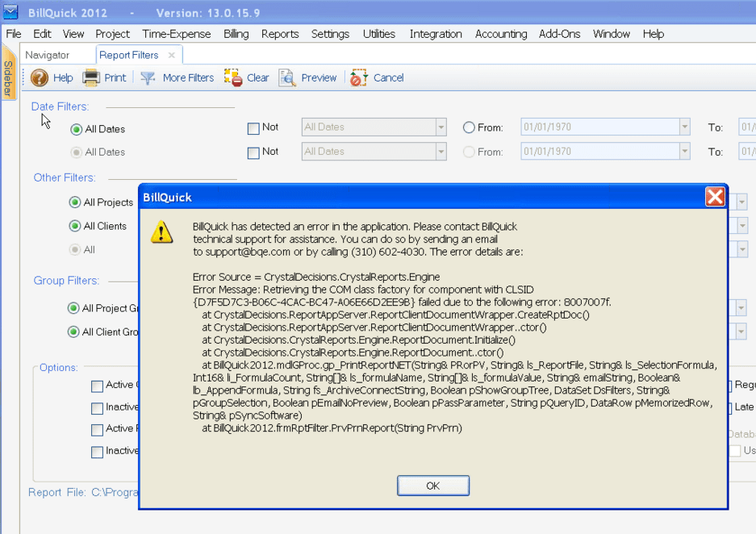This screenshot has width=756, height=534.
Task: Tick the second Inactive option checkbox
Action: (97, 452)
